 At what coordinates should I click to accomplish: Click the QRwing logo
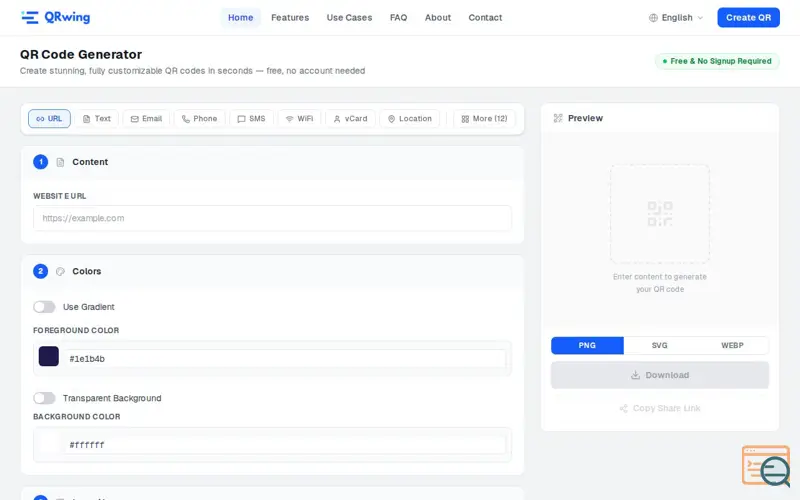pos(56,17)
